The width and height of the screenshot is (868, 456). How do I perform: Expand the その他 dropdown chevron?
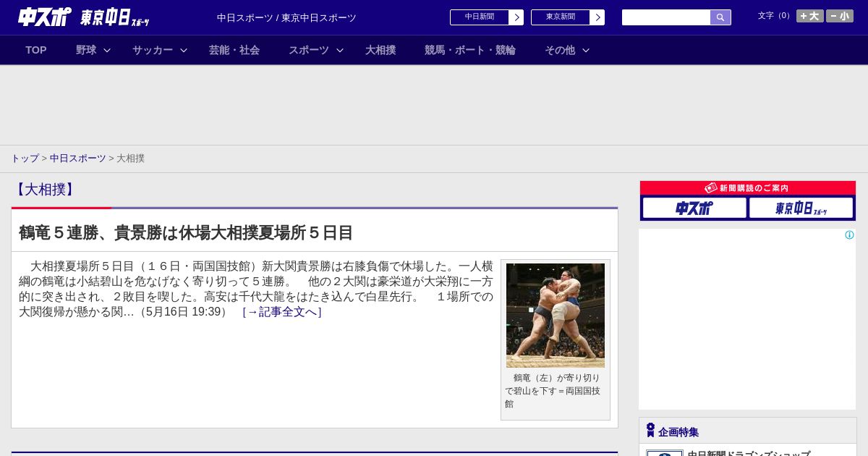586,50
